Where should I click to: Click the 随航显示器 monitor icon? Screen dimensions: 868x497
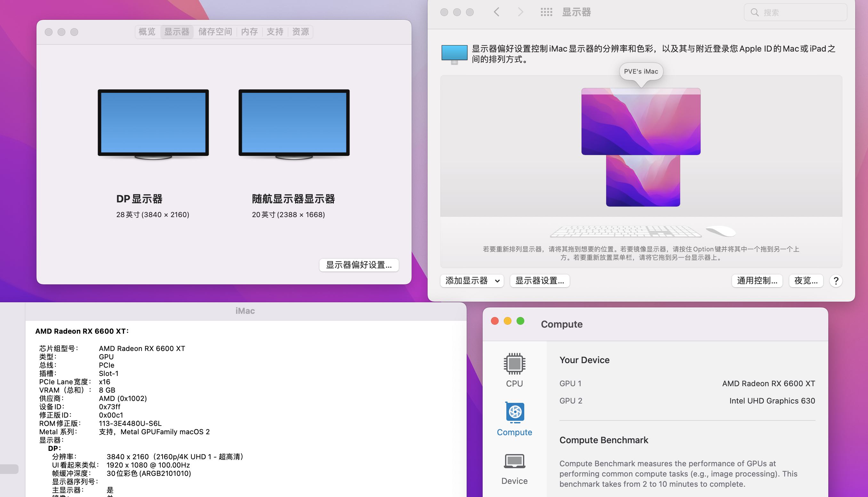294,125
